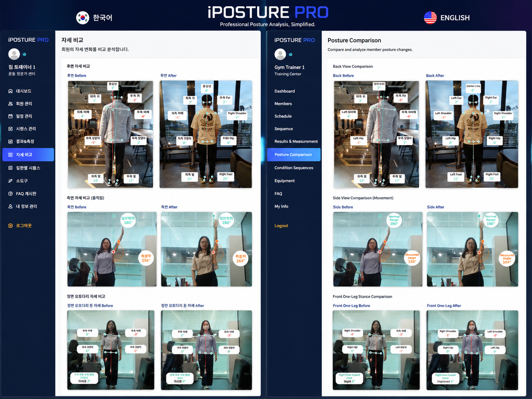Click the 'Gym Trainer 1' user name
532x399 pixels.
coord(290,67)
